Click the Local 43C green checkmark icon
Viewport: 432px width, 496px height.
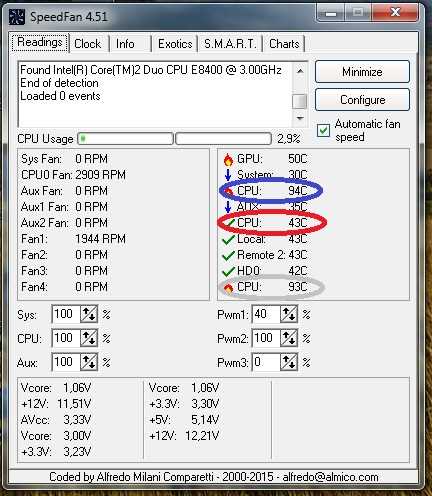click(228, 239)
